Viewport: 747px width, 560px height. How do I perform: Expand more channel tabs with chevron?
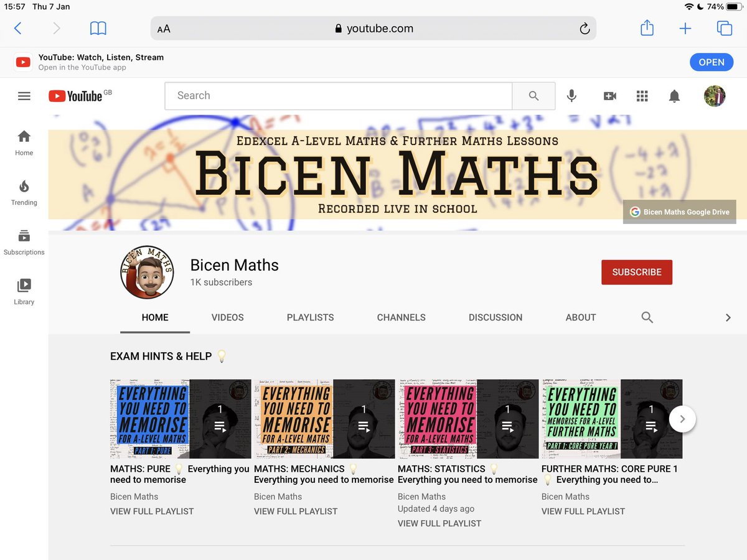728,317
